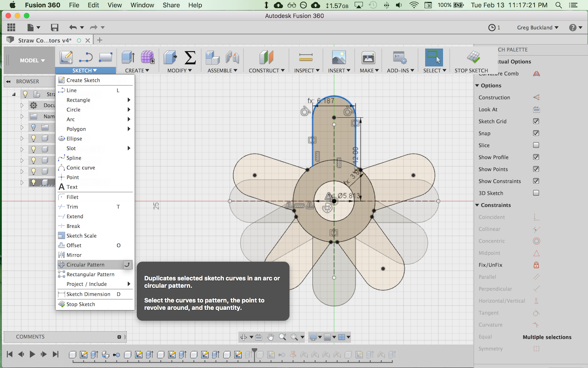
Task: Click the Wi-Fi icon in menu bar
Action: pyautogui.click(x=414, y=5)
